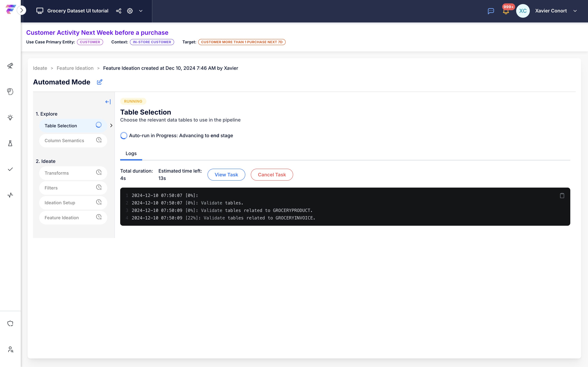The height and width of the screenshot is (367, 588).
Task: Open the checkmark approve sidebar icon
Action: click(x=10, y=169)
